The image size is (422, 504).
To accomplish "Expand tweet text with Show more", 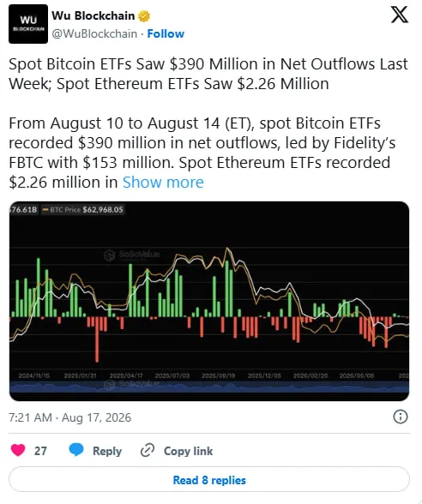I will point(163,183).
